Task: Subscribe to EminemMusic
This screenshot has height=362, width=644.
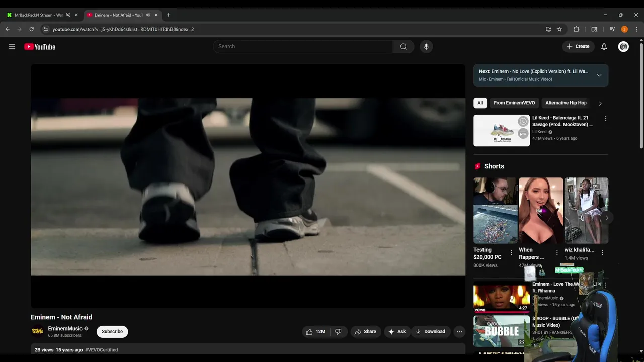Action: [x=112, y=332]
